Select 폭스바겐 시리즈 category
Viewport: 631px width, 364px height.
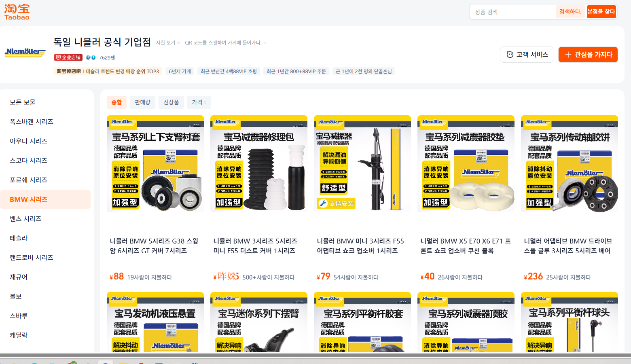point(45,122)
